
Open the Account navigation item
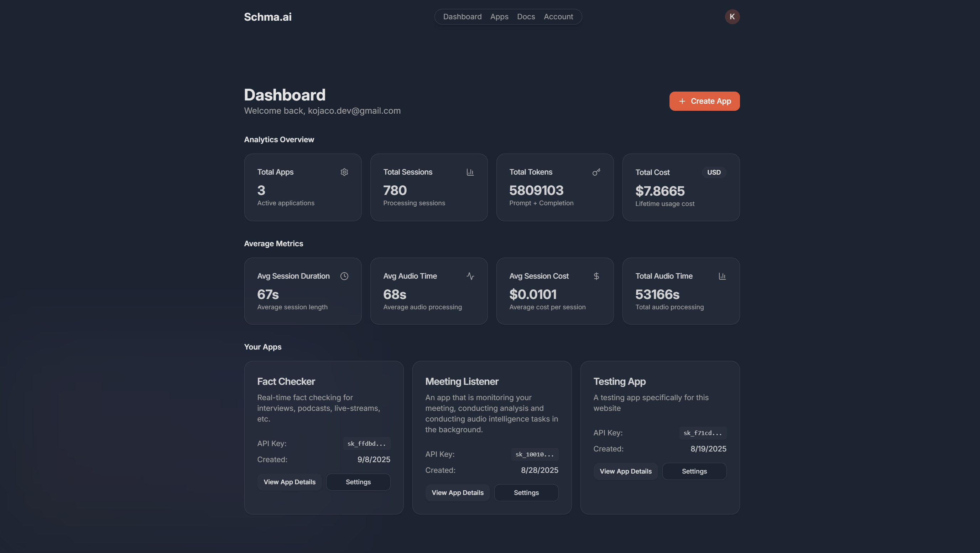558,17
